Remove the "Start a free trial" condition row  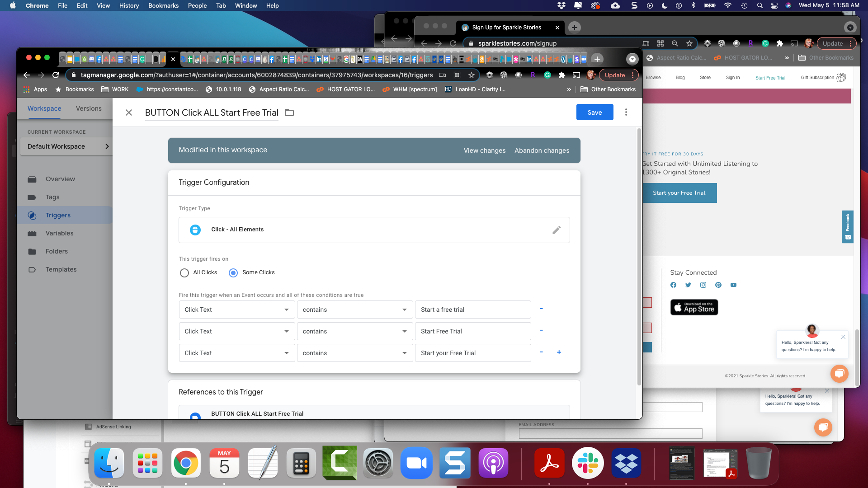coord(541,309)
